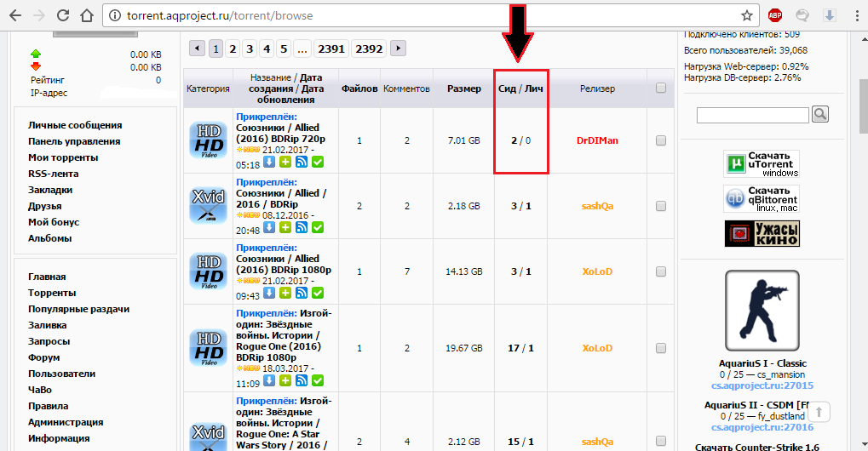The width and height of the screenshot is (868, 451).
Task: Open the pagination ellipsis button
Action: click(302, 49)
